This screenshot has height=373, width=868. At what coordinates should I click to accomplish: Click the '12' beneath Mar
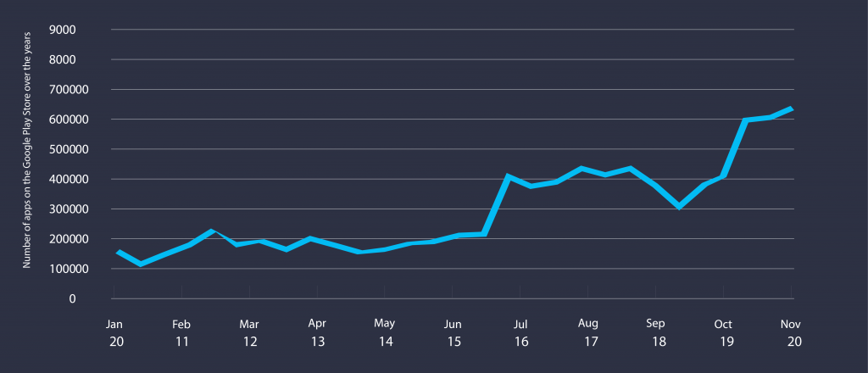pyautogui.click(x=250, y=342)
